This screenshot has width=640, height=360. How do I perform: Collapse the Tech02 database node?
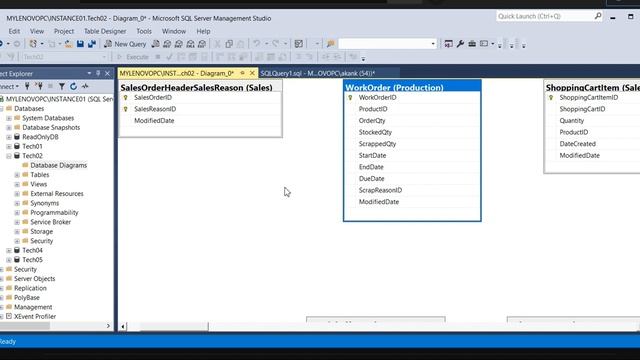tap(9, 156)
